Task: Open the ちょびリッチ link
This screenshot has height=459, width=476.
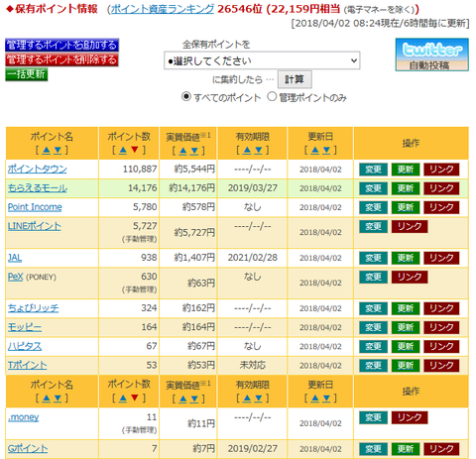Action: [33, 308]
